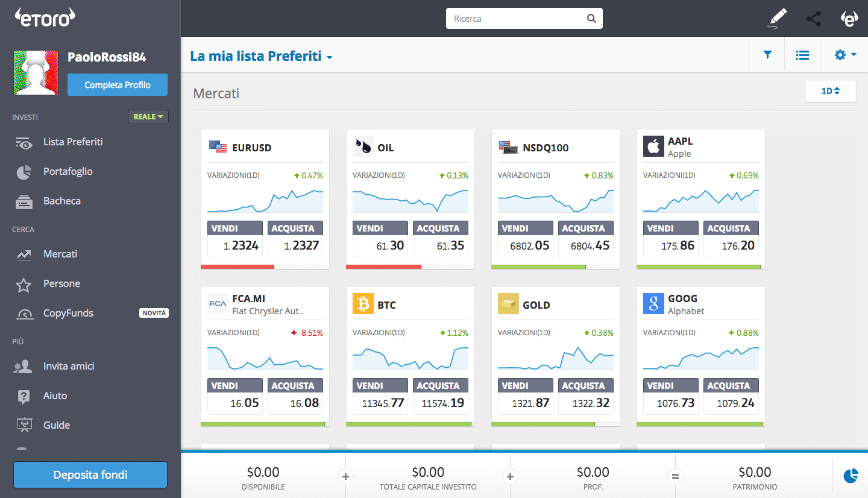
Task: Click the Apple logo icon
Action: (653, 147)
